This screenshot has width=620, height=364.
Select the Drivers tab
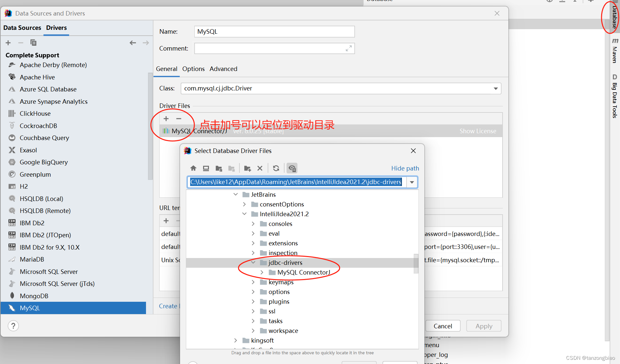tap(56, 28)
